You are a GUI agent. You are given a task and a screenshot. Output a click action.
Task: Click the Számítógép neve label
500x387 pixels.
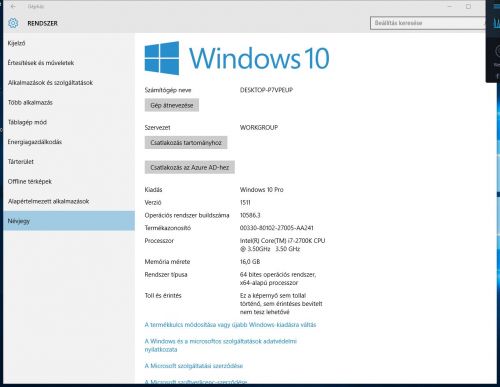(x=168, y=90)
